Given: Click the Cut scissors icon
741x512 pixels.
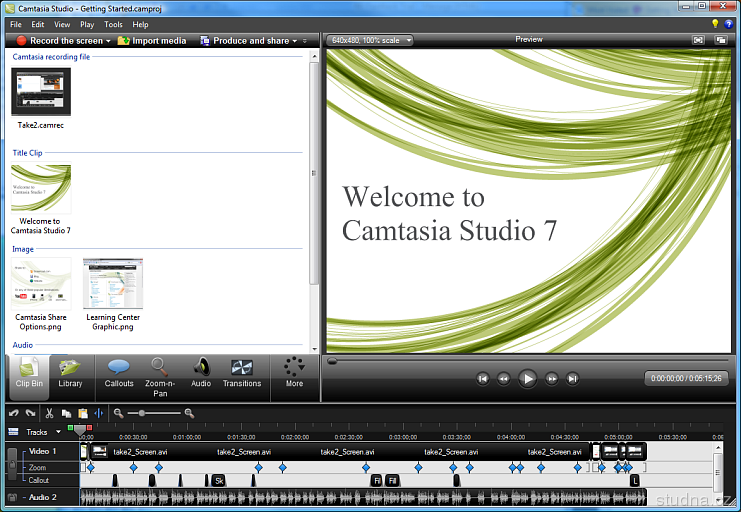Looking at the screenshot, I should click(49, 413).
